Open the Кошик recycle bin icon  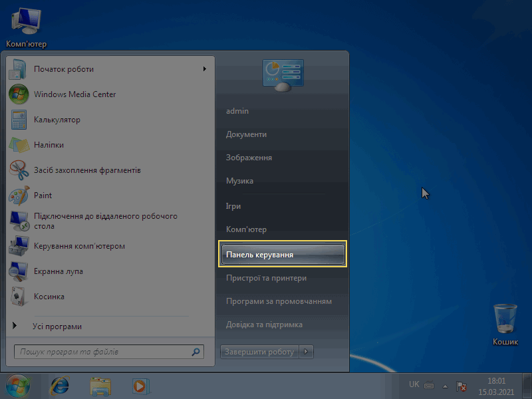pyautogui.click(x=505, y=325)
